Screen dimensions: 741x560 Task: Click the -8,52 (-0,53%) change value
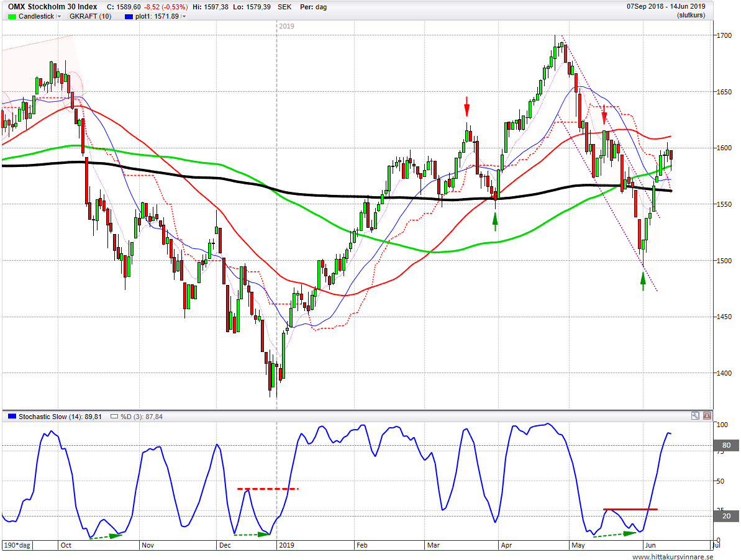click(x=166, y=7)
